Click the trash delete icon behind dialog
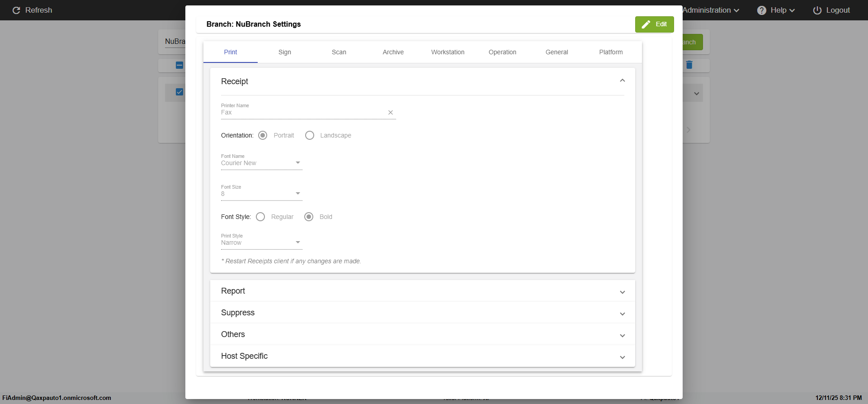 (x=689, y=65)
